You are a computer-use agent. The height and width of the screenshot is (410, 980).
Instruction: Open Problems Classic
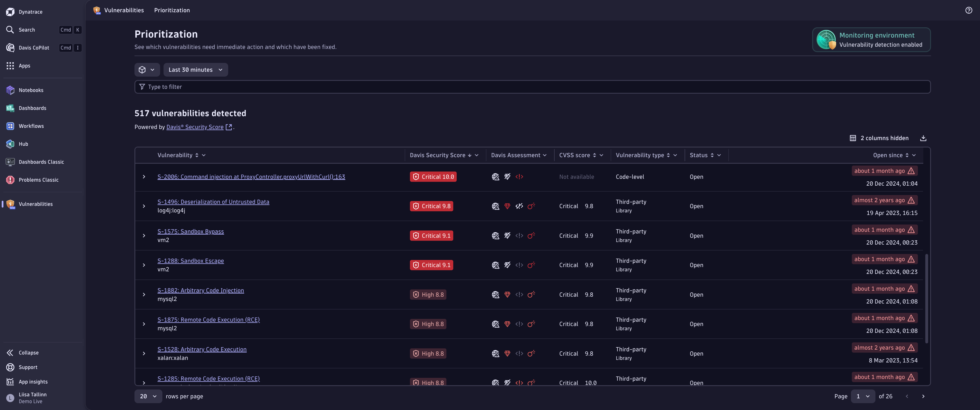[38, 180]
